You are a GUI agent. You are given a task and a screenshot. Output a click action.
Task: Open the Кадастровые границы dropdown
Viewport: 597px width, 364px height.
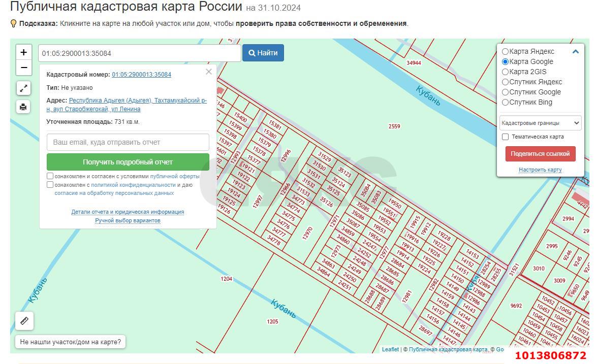(x=540, y=123)
